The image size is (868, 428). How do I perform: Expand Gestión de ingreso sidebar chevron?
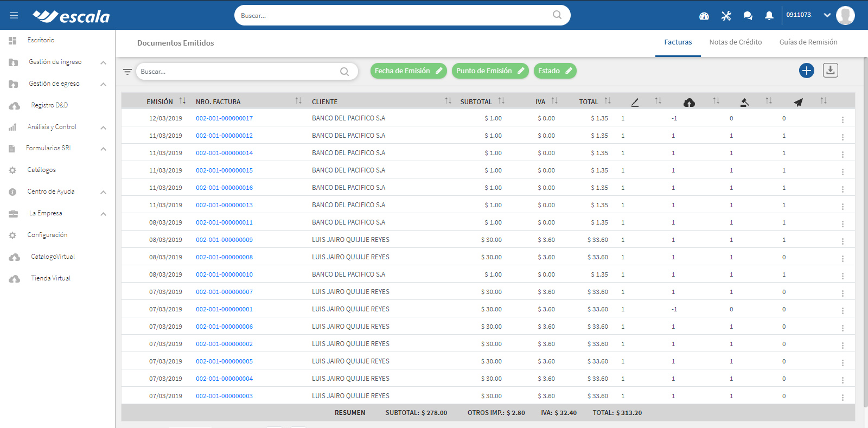(103, 63)
